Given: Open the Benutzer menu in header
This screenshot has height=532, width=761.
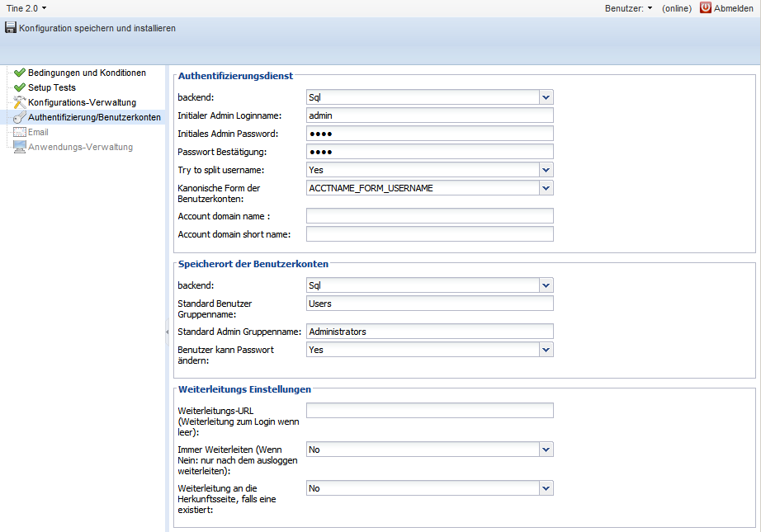Looking at the screenshot, I should 627,7.
